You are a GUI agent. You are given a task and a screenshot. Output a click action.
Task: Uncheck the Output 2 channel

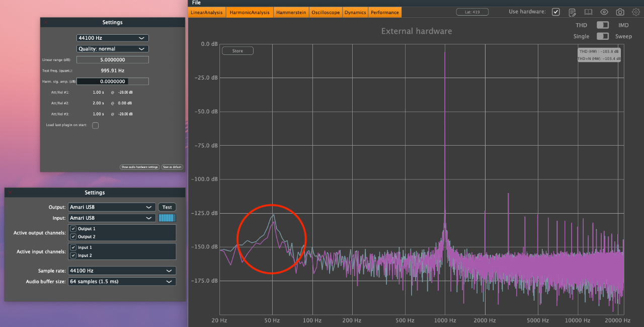(73, 237)
